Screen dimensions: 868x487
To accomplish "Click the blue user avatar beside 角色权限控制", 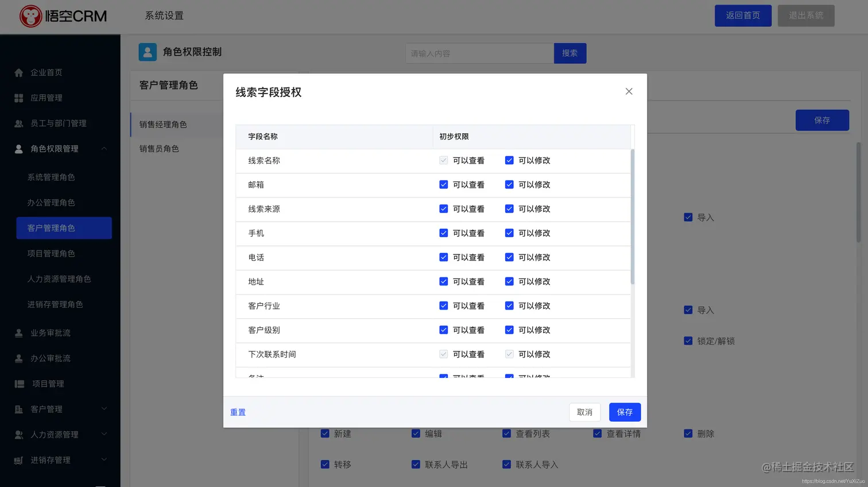I will click(148, 52).
